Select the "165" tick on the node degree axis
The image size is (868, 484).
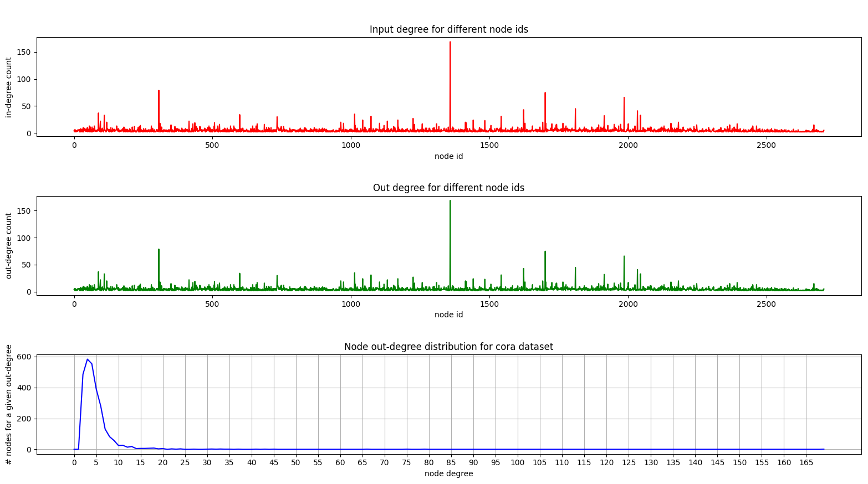point(806,462)
